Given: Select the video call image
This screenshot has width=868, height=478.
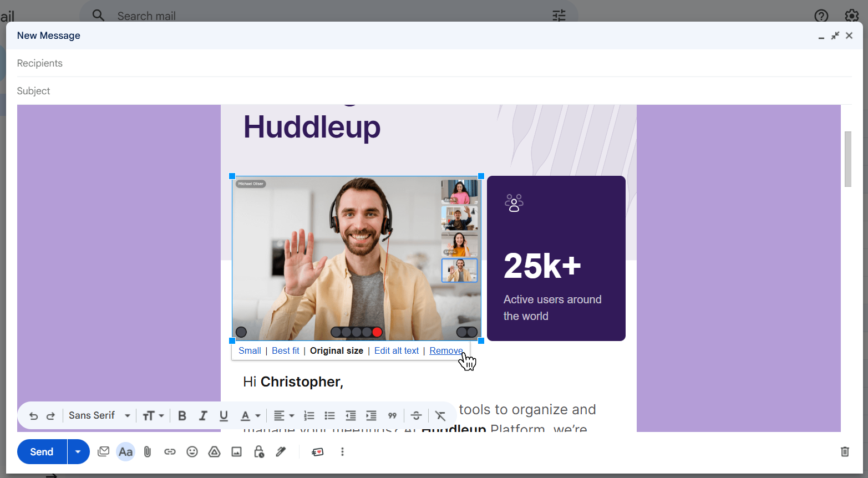Looking at the screenshot, I should click(x=357, y=258).
